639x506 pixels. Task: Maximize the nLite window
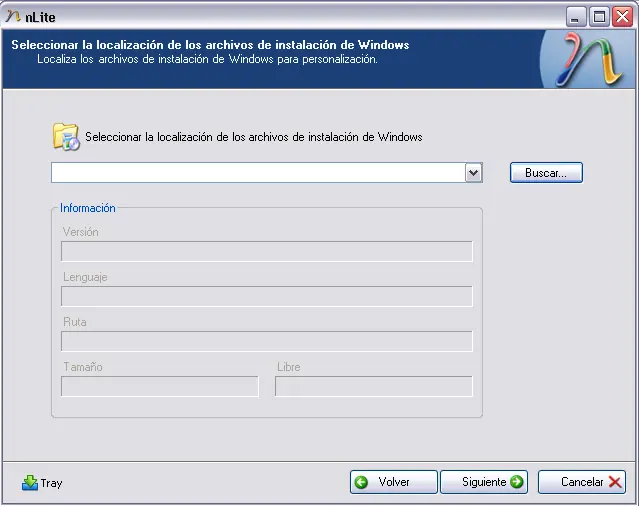tap(599, 17)
